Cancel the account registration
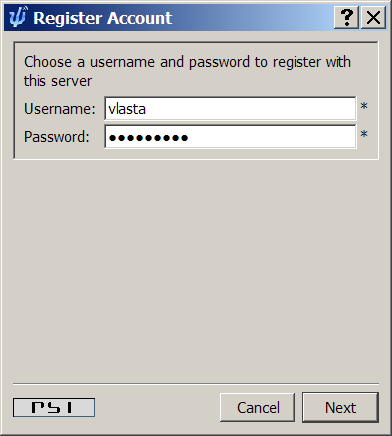The height and width of the screenshot is (436, 392). tap(258, 407)
